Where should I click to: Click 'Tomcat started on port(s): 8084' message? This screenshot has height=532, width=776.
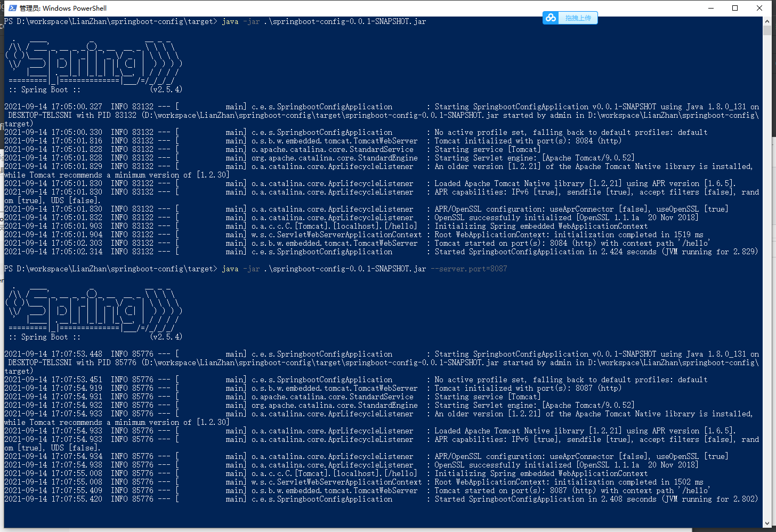click(x=572, y=243)
